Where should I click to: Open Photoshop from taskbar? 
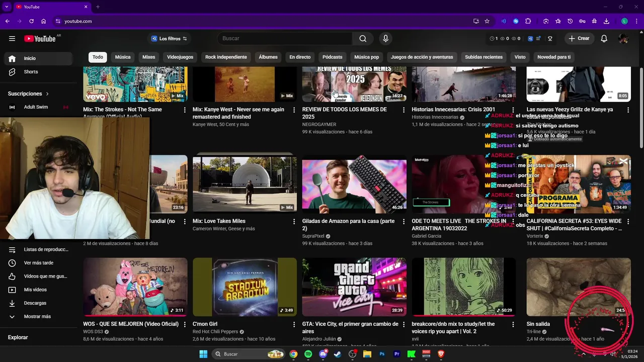pyautogui.click(x=382, y=354)
